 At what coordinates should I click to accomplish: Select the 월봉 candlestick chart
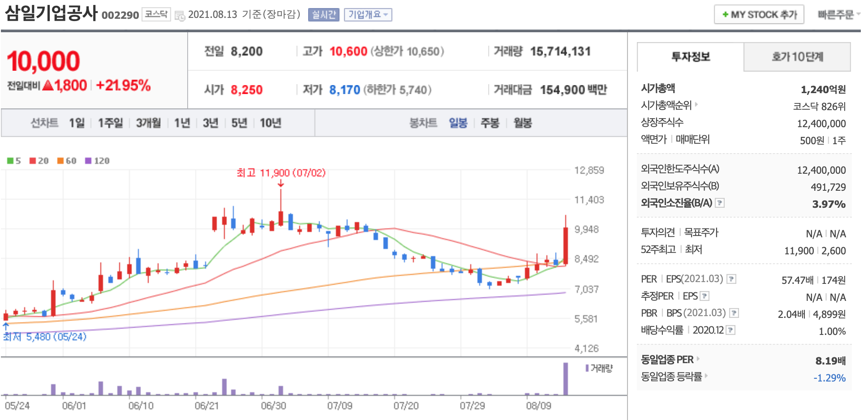523,123
